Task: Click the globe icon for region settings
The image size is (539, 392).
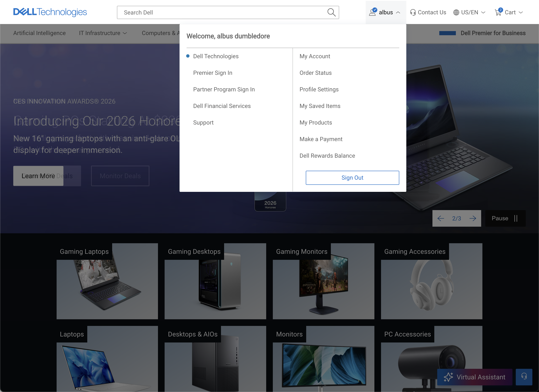Action: point(456,12)
